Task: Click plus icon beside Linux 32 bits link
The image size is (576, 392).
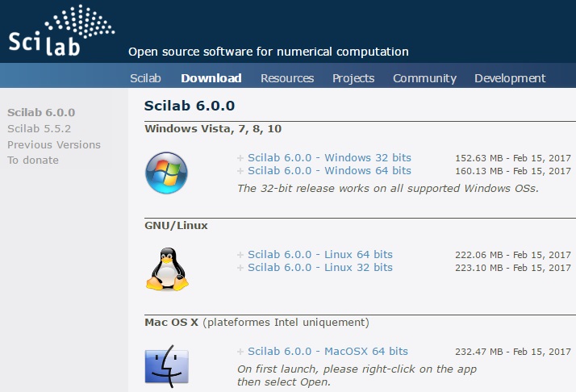Action: click(240, 268)
